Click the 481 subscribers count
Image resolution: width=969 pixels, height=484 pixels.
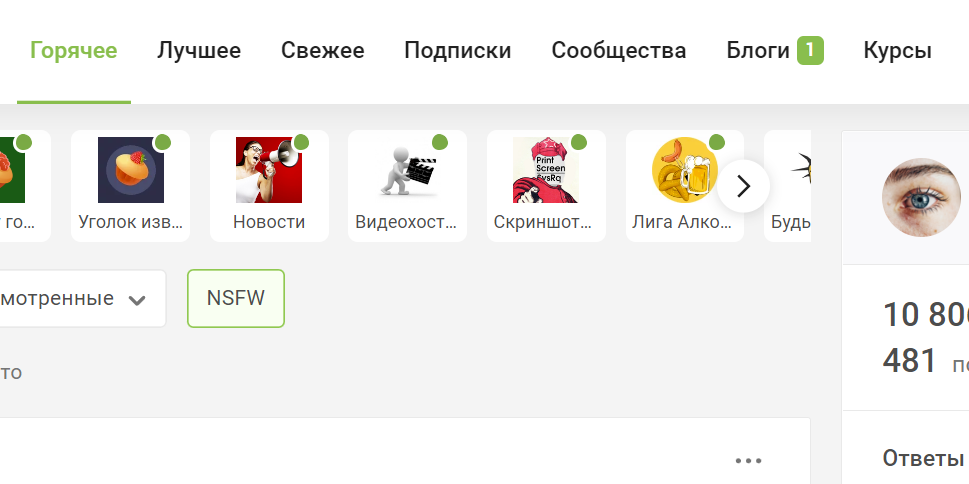click(x=909, y=361)
